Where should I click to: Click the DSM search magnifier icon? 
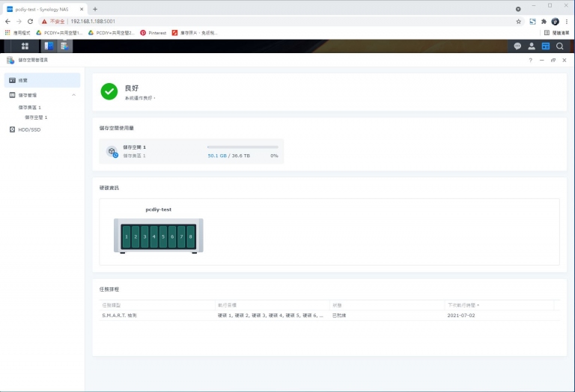(560, 46)
